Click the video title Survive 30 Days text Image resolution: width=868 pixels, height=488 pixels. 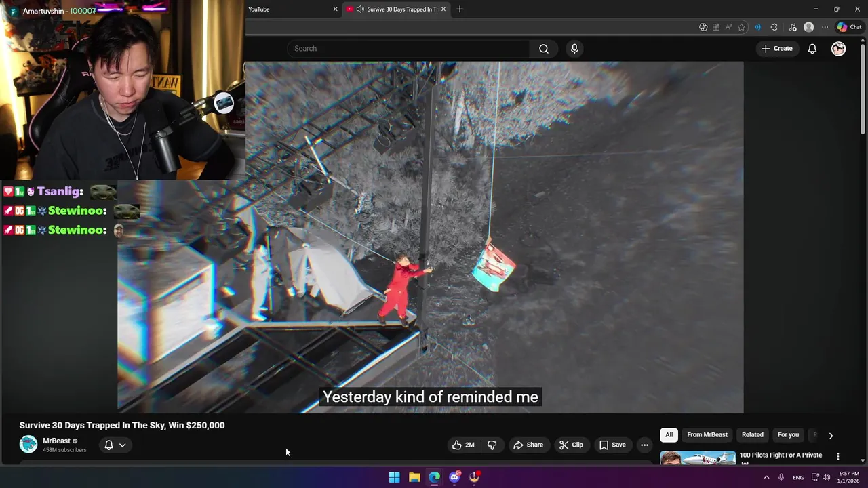tap(122, 425)
